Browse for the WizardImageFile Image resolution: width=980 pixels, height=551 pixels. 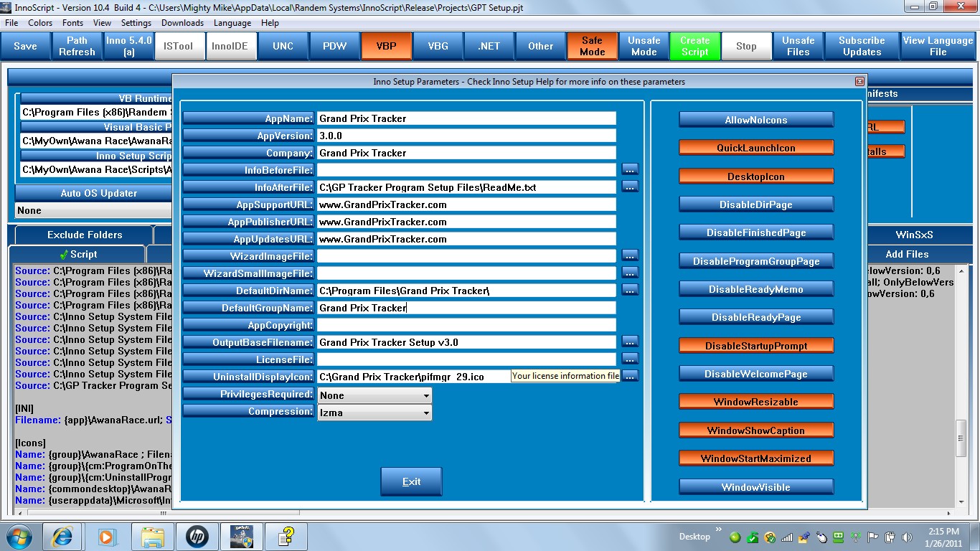pyautogui.click(x=630, y=256)
